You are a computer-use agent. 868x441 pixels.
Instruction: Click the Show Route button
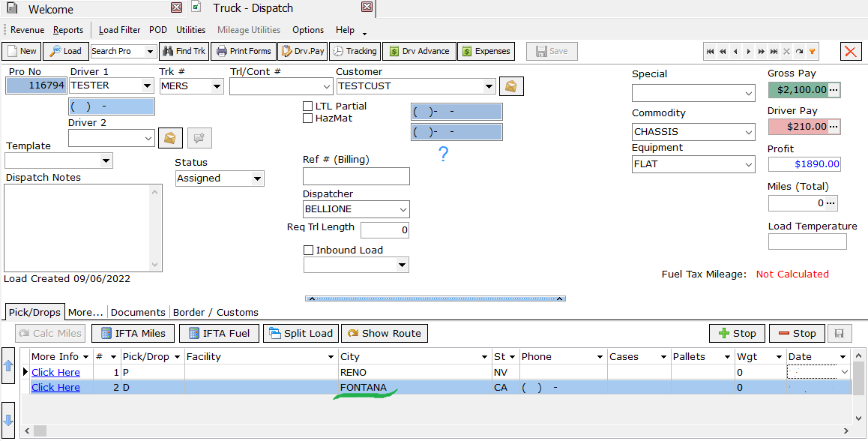[x=384, y=333]
